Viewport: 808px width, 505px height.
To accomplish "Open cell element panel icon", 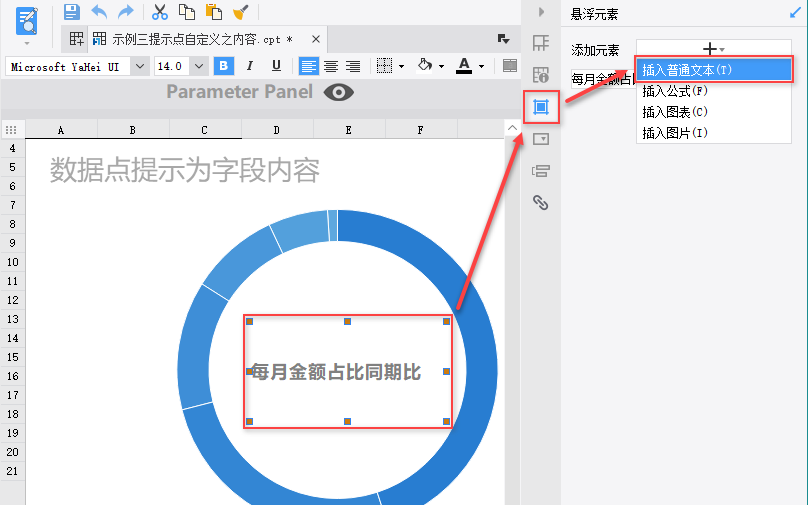I will coord(541,43).
